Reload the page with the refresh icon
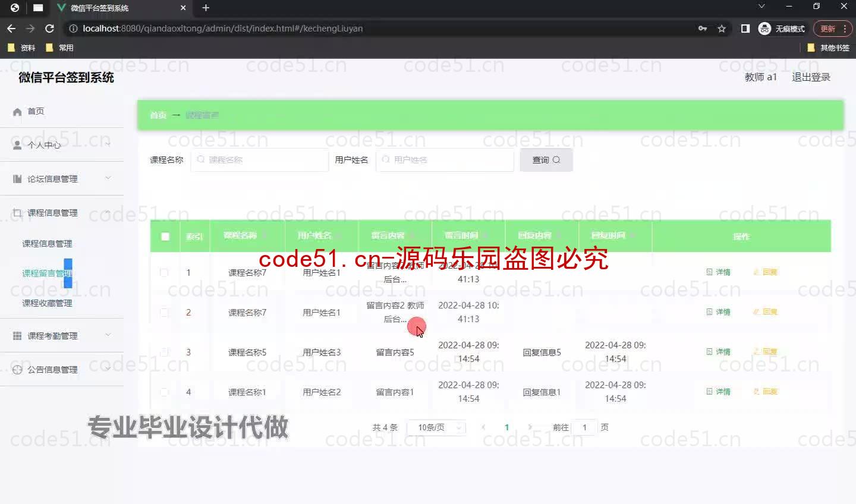The width and height of the screenshot is (856, 504). pos(49,29)
